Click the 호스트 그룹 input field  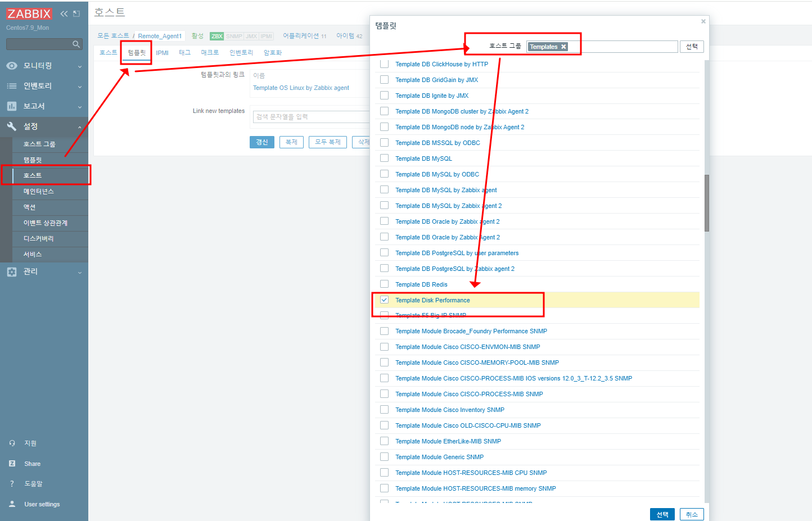click(x=602, y=47)
